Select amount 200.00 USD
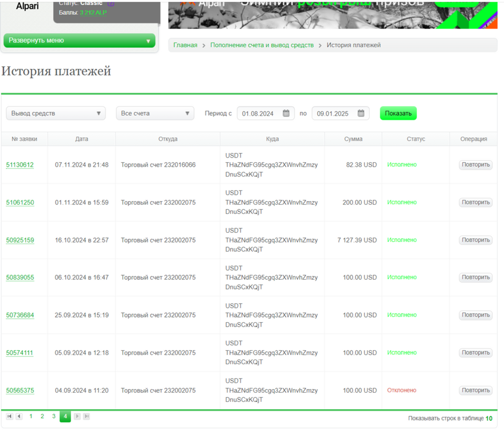 tap(360, 202)
